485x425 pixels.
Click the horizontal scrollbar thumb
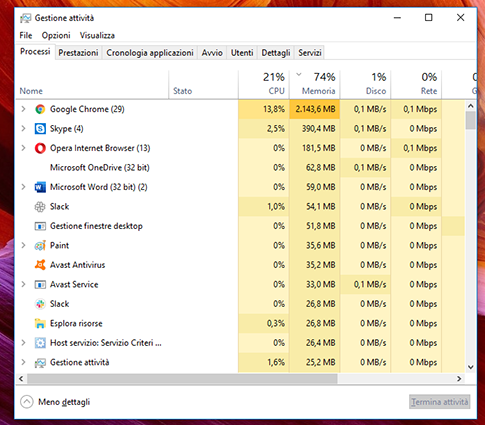click(x=182, y=379)
